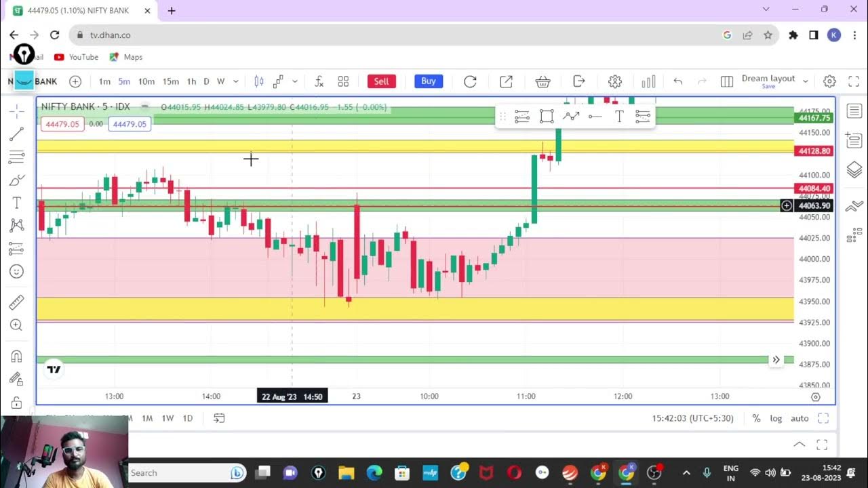The image size is (868, 488).
Task: Select text T in floating drawing toolbar
Action: click(619, 117)
